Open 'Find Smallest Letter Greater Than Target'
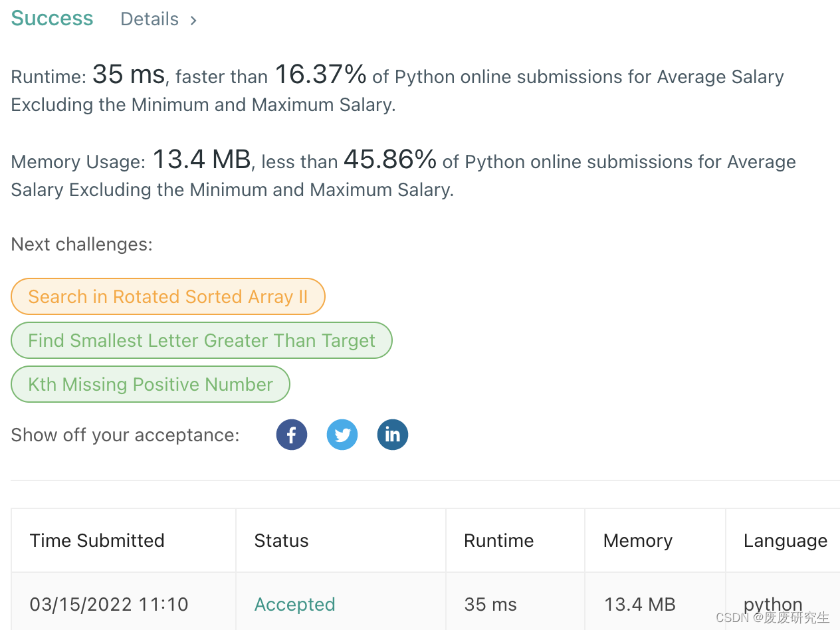The image size is (840, 630). (201, 340)
